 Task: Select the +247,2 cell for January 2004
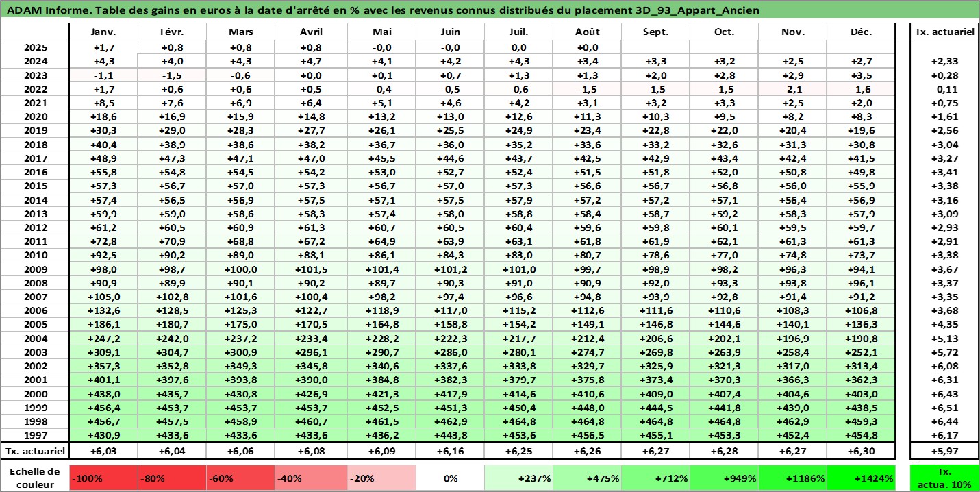point(103,339)
